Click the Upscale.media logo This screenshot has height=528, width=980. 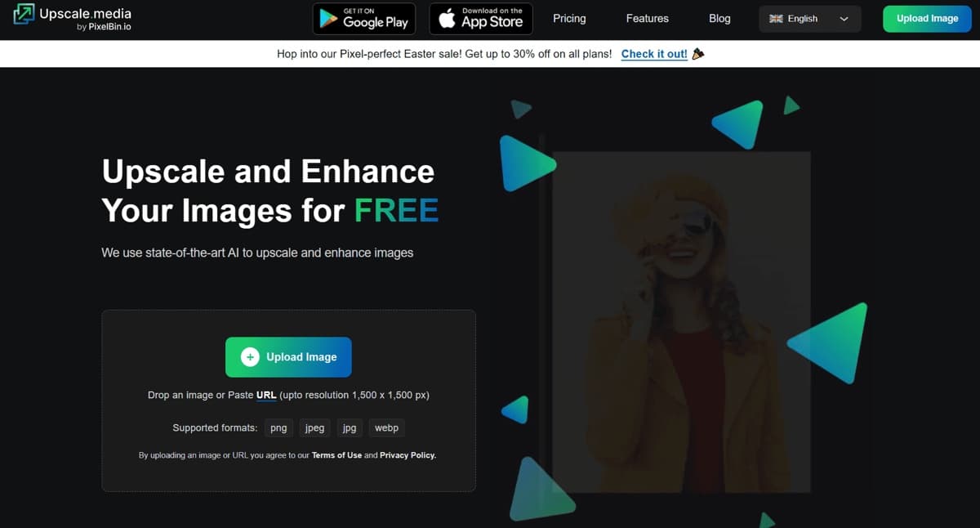pyautogui.click(x=72, y=18)
